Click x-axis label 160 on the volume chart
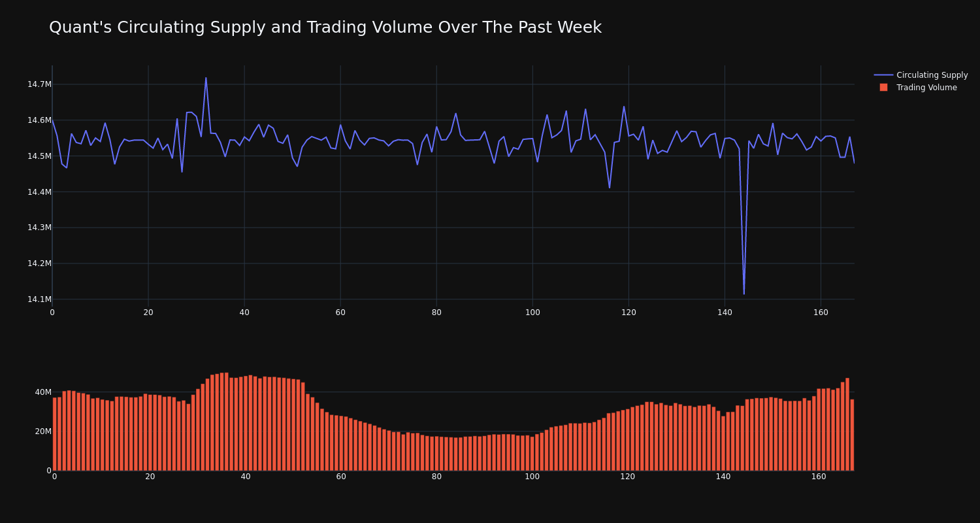 click(x=819, y=477)
